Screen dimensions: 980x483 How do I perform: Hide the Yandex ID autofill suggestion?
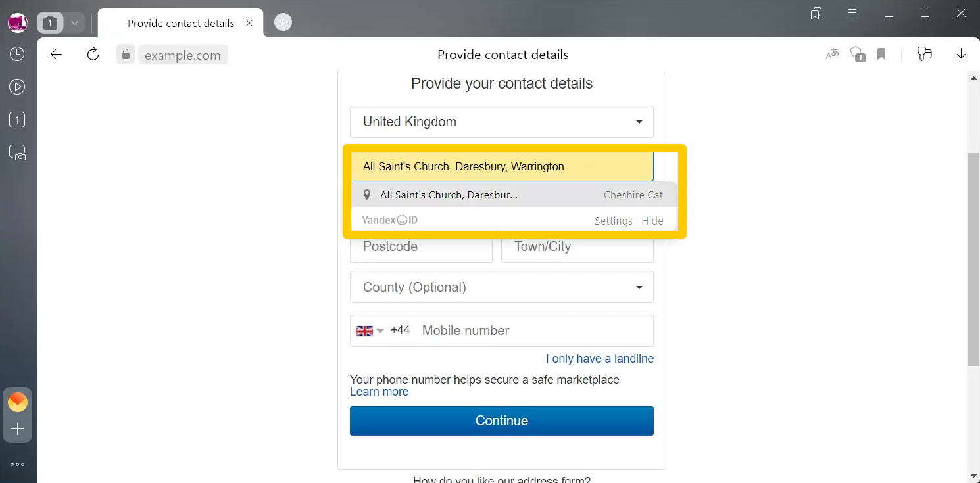(652, 221)
